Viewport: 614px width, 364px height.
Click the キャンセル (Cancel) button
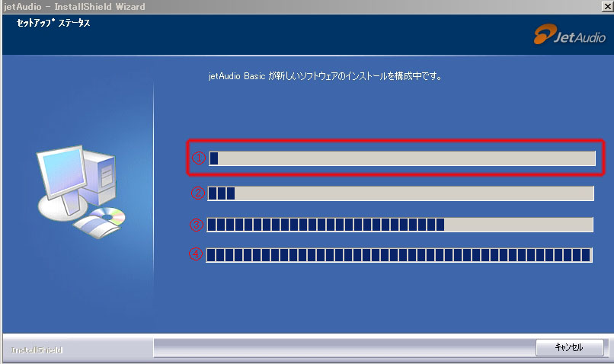pyautogui.click(x=569, y=347)
